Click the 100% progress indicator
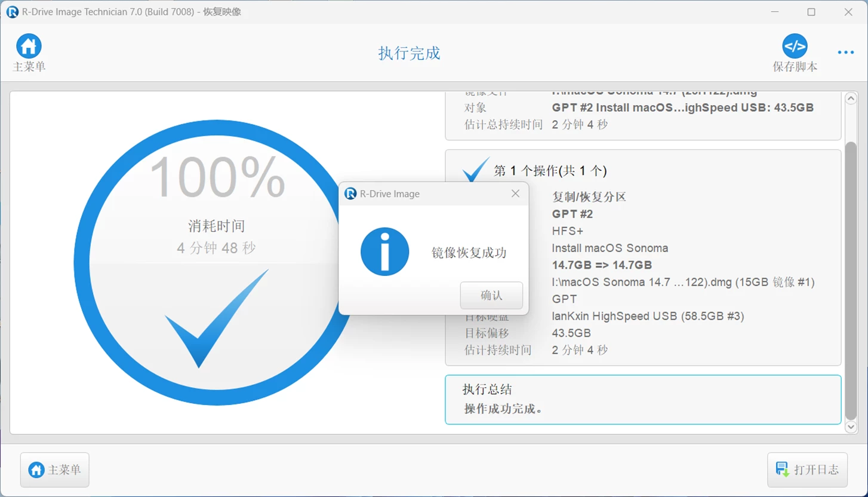Viewport: 868px width, 497px height. (217, 177)
